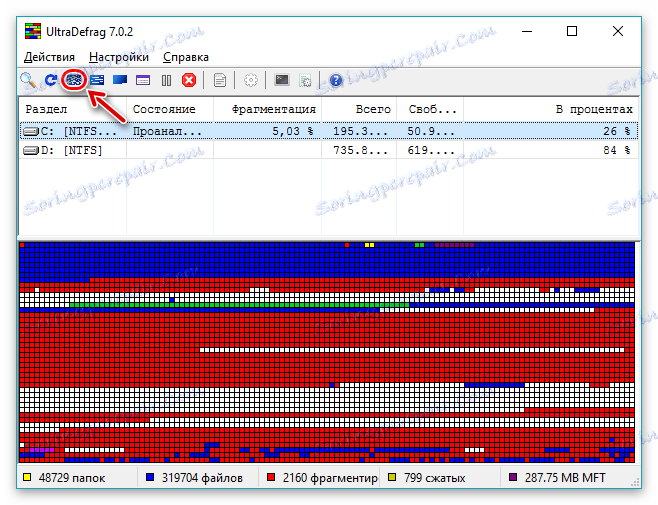The height and width of the screenshot is (505, 658).
Task: Open the Настройки menu
Action: tap(119, 57)
